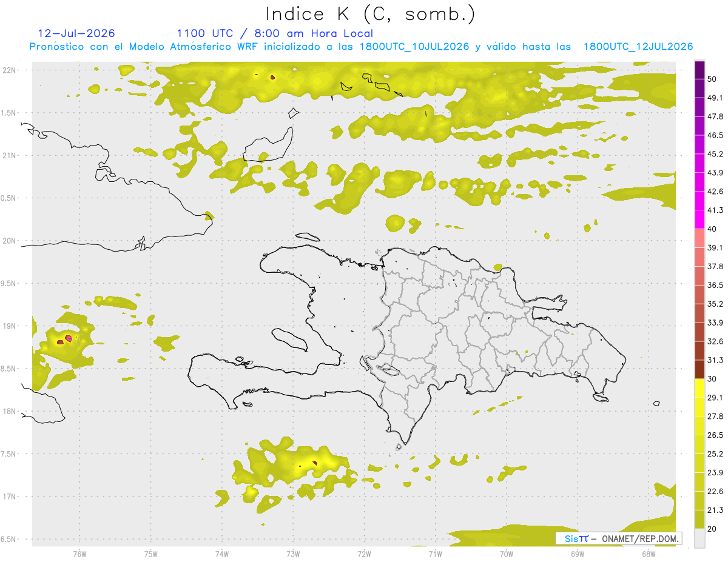Click colorbar value '32.6'

coord(715,341)
